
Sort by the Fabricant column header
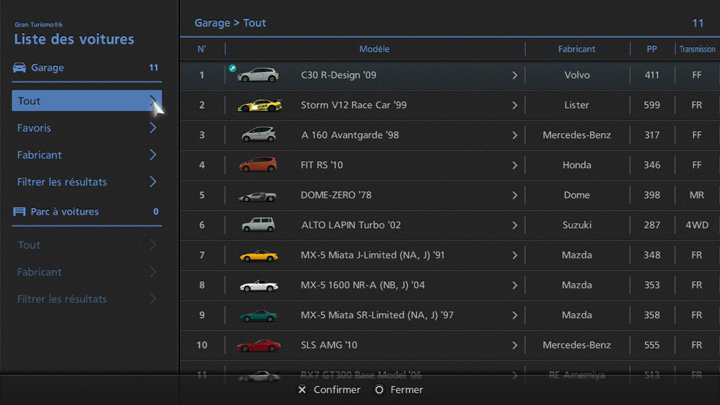[577, 49]
